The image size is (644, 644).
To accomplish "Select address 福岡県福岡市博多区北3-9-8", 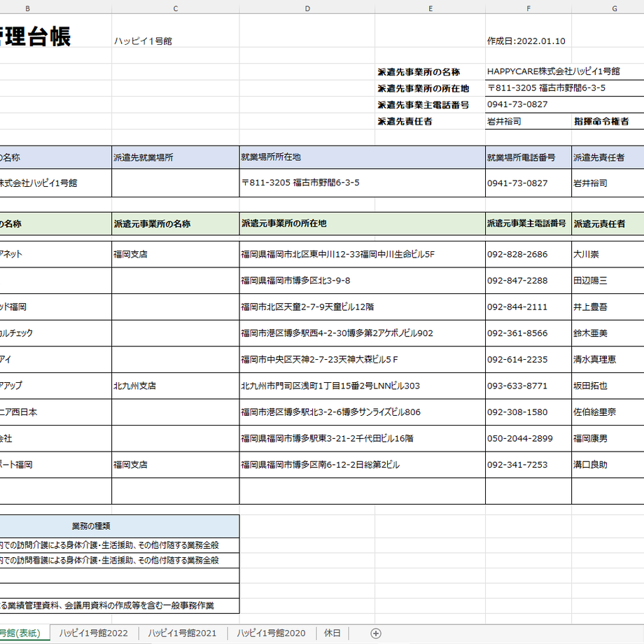I will (x=363, y=281).
